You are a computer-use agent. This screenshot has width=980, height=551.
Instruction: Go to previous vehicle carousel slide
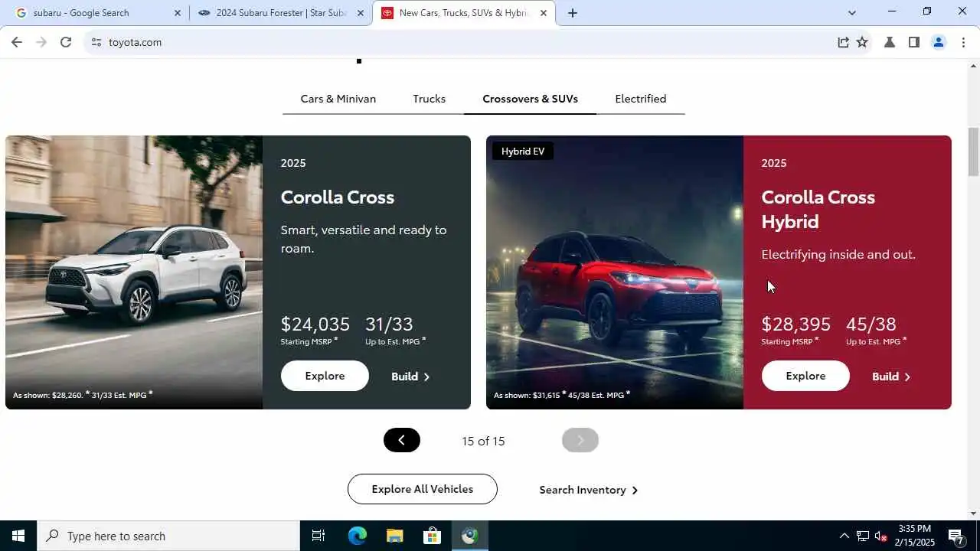402,440
